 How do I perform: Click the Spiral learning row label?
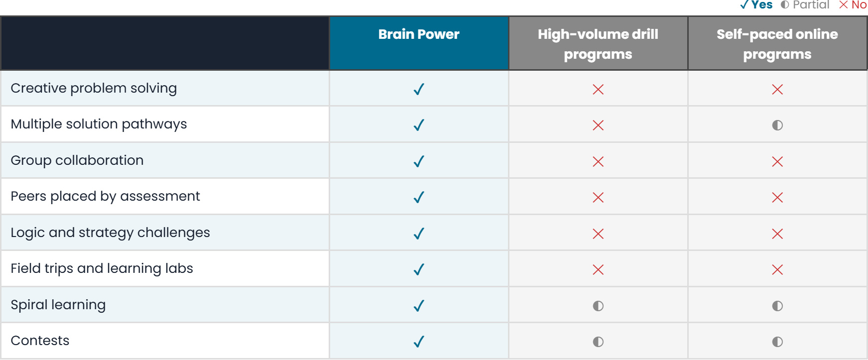click(58, 305)
